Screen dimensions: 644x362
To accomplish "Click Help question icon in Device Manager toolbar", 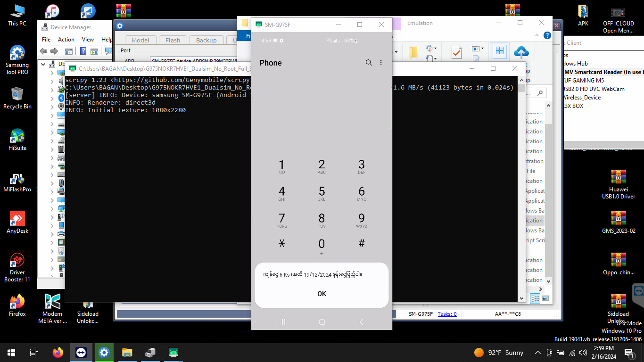I will click(x=83, y=51).
